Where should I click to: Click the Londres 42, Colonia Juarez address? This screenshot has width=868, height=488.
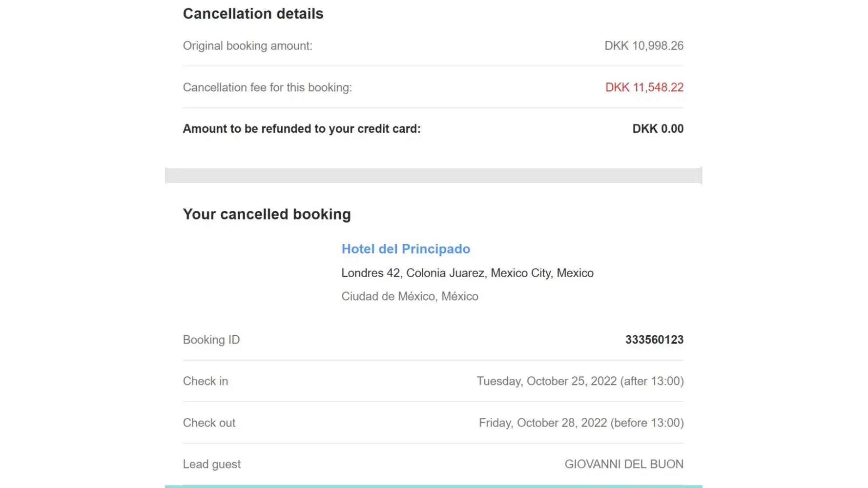tap(467, 273)
